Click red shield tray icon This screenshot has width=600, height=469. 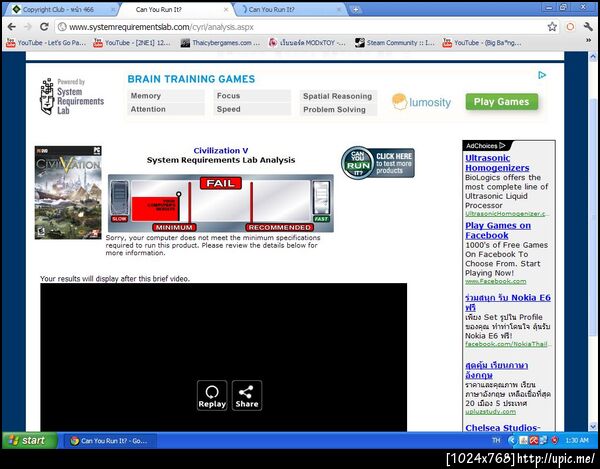554,440
